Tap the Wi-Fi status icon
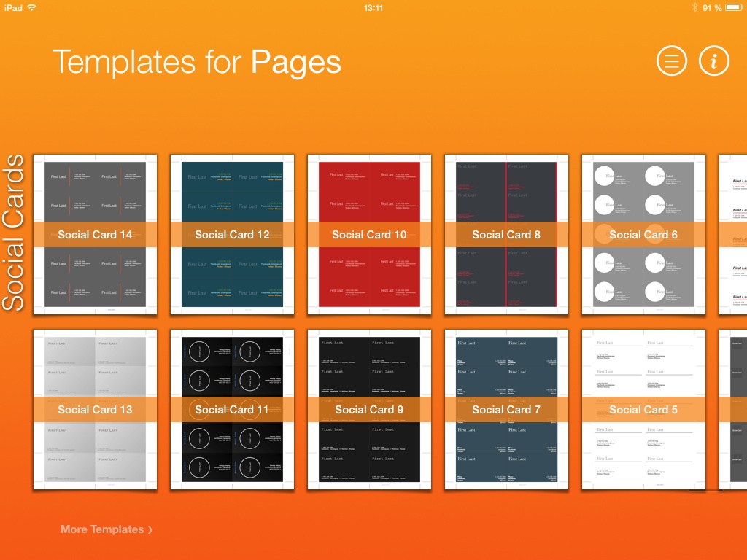 coord(32,8)
